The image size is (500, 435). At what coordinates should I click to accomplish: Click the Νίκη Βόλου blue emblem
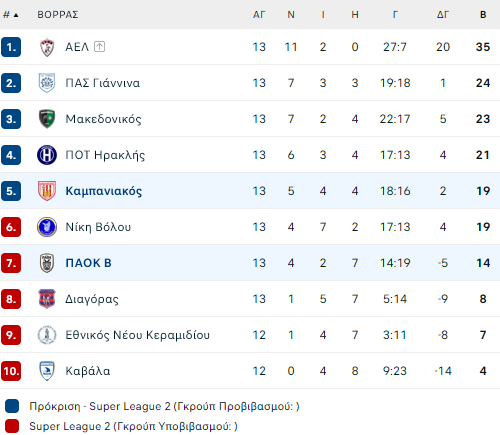pos(47,227)
